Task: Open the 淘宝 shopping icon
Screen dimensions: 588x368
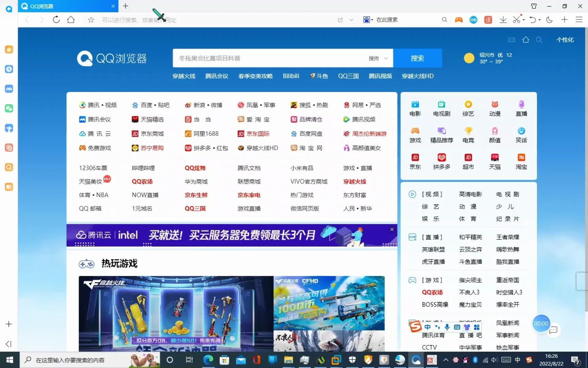Action: (521, 162)
